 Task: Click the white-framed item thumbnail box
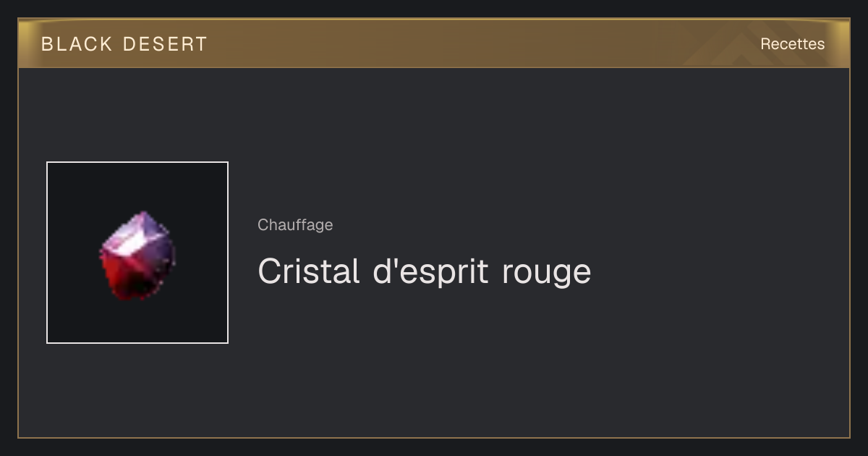pyautogui.click(x=137, y=253)
